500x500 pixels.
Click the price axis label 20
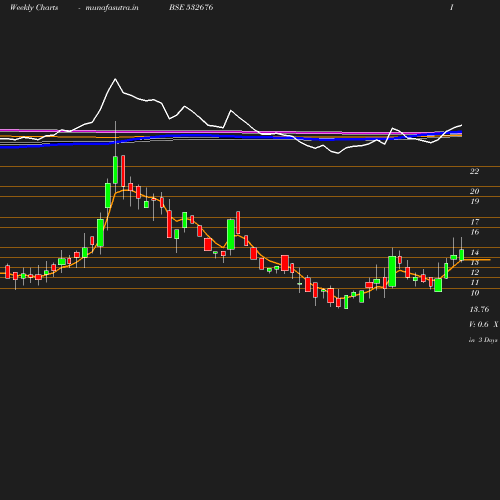pyautogui.click(x=474, y=191)
